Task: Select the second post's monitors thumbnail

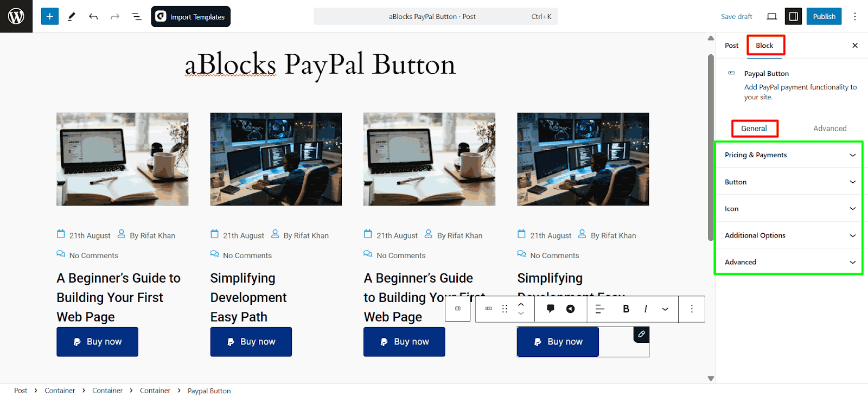Action: pos(276,159)
